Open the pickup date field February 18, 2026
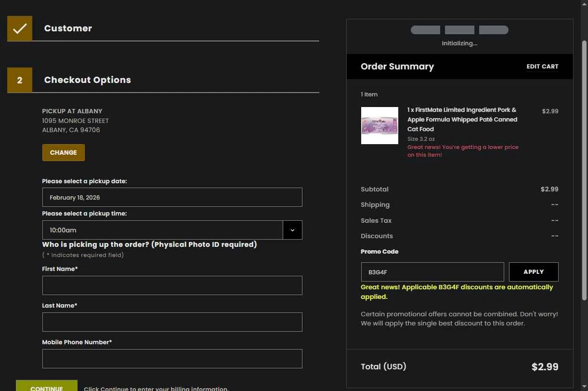The width and height of the screenshot is (588, 391). (172, 197)
